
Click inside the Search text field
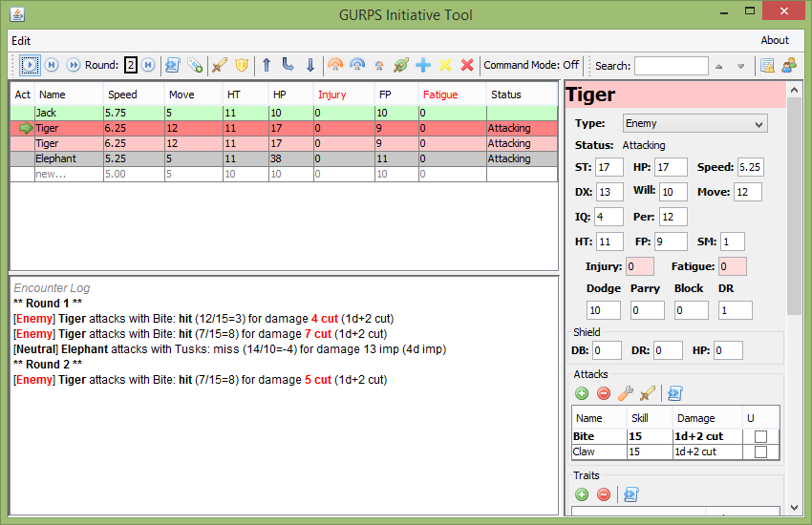point(672,66)
